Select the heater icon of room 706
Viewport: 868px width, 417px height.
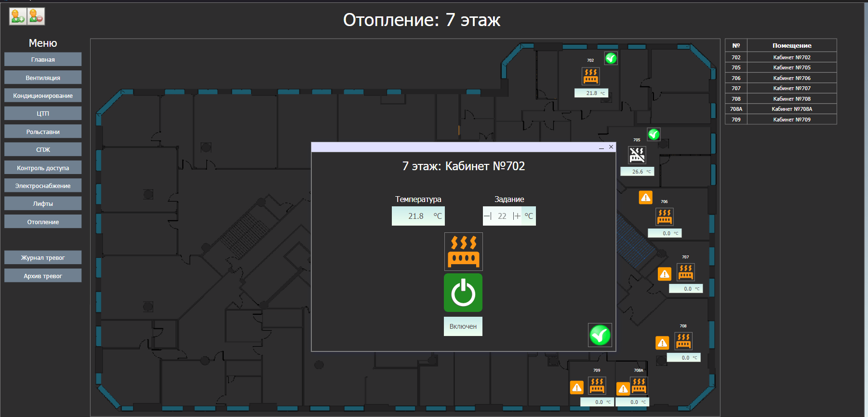pos(664,216)
